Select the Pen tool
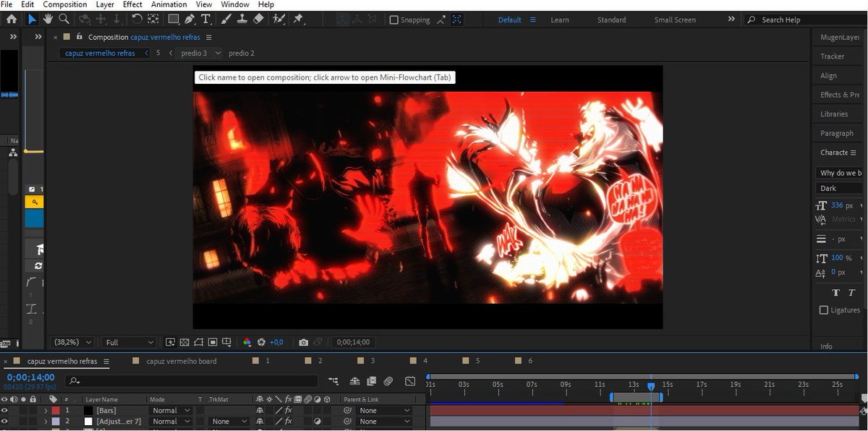This screenshot has width=868, height=431. (x=190, y=19)
